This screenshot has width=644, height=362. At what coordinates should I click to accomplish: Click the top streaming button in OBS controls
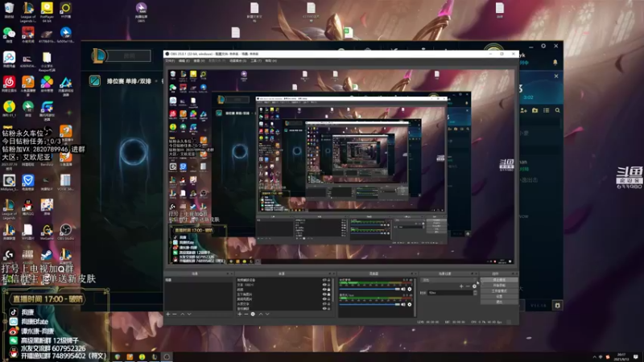tap(499, 279)
